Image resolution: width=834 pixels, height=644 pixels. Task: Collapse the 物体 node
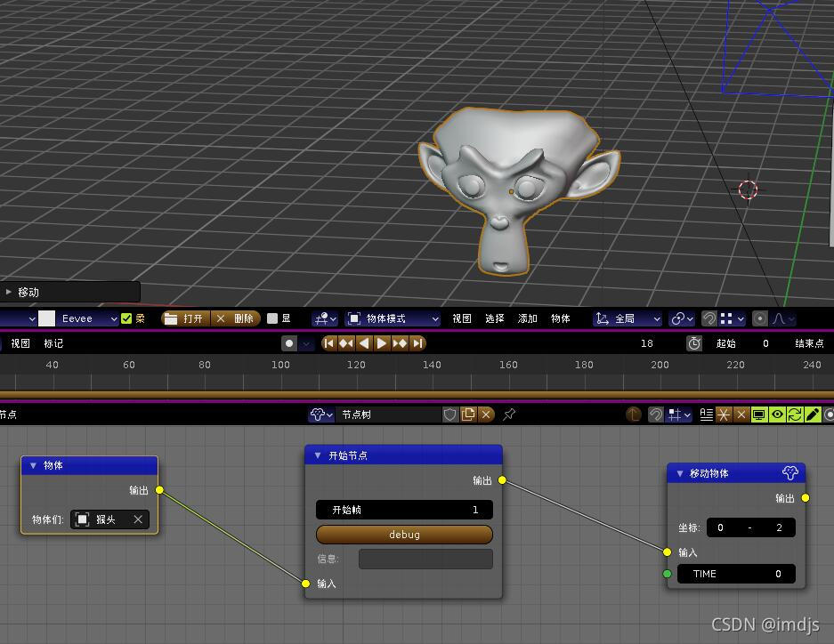(x=33, y=465)
